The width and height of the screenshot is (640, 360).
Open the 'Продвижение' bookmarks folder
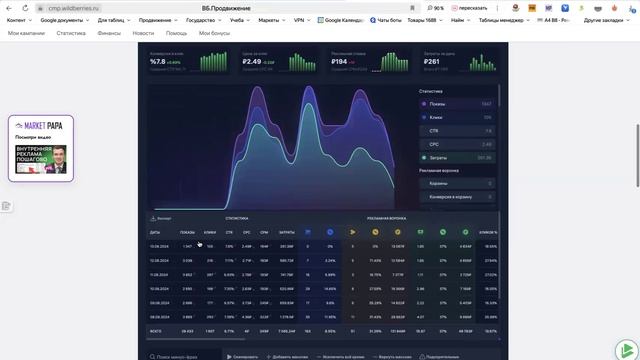(158, 20)
